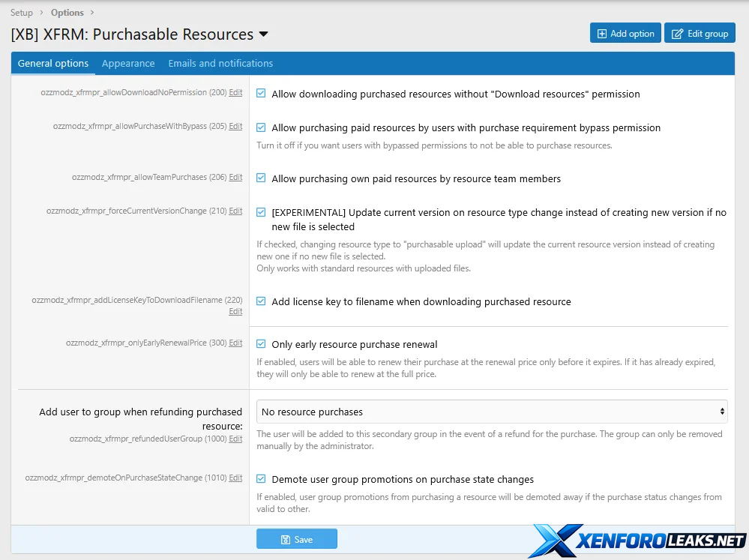The width and height of the screenshot is (749, 560).
Task: Click Edit for refundedUserGroup option
Action: pos(235,439)
